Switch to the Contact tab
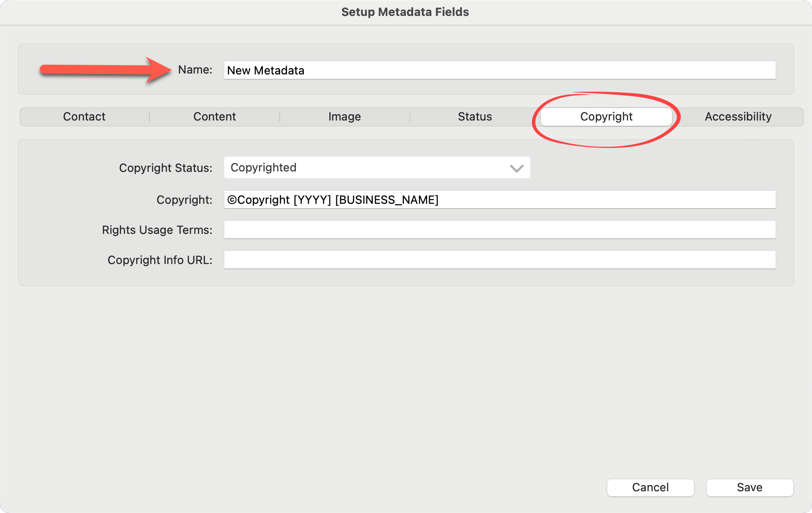812x513 pixels. point(84,117)
